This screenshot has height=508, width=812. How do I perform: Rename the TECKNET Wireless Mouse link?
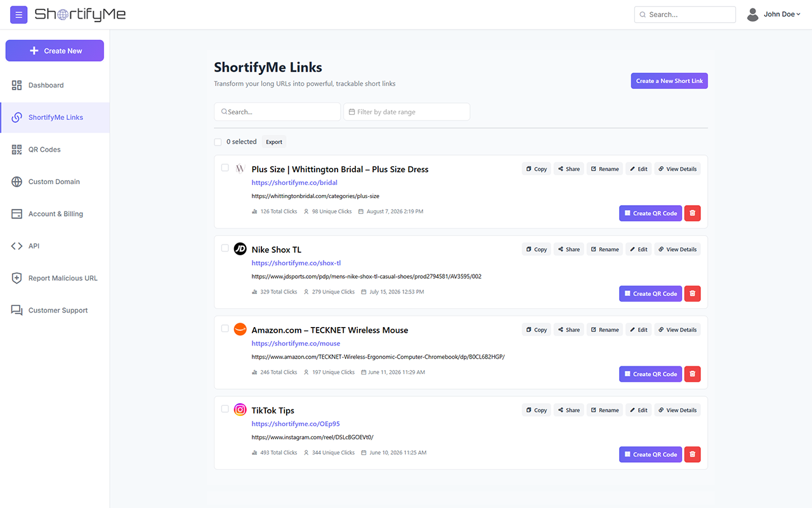(605, 330)
